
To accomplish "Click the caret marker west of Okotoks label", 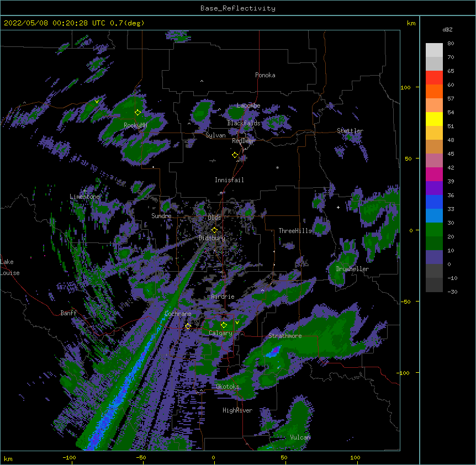I will (x=201, y=390).
